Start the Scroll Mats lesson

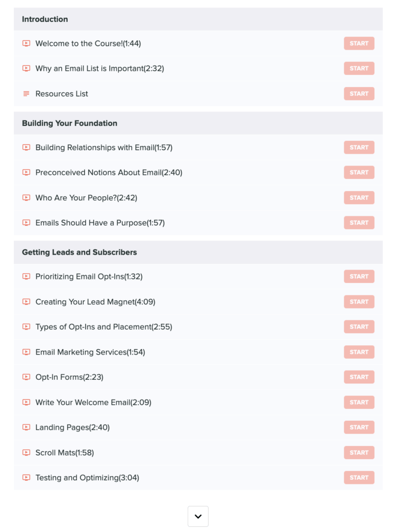359,453
